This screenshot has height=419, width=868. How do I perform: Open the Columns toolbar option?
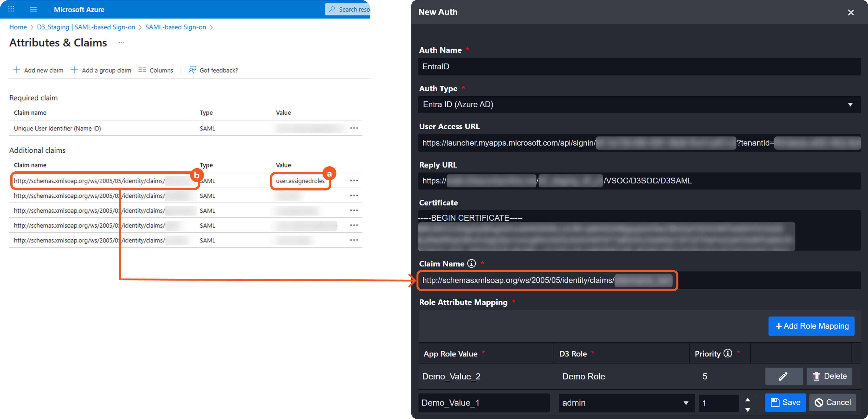tap(156, 70)
